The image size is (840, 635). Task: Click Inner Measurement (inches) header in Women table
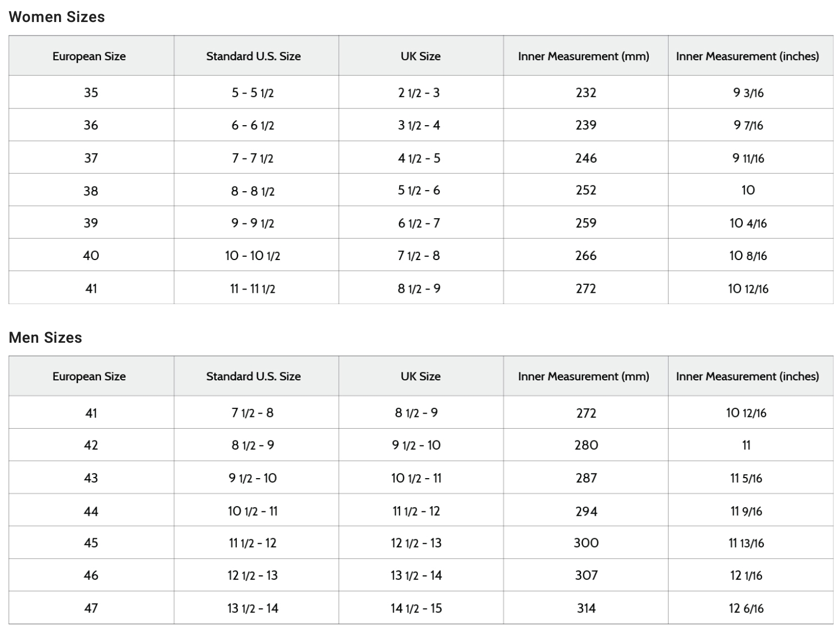click(x=748, y=56)
